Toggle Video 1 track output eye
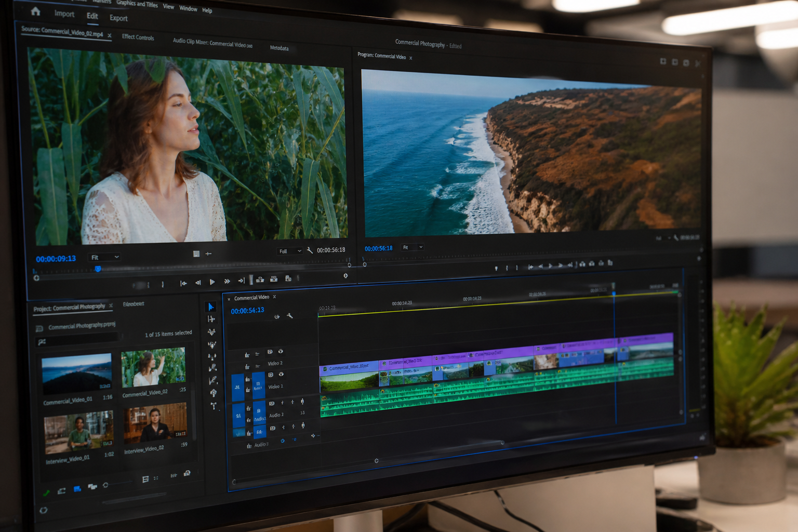The image size is (798, 532). pyautogui.click(x=281, y=375)
